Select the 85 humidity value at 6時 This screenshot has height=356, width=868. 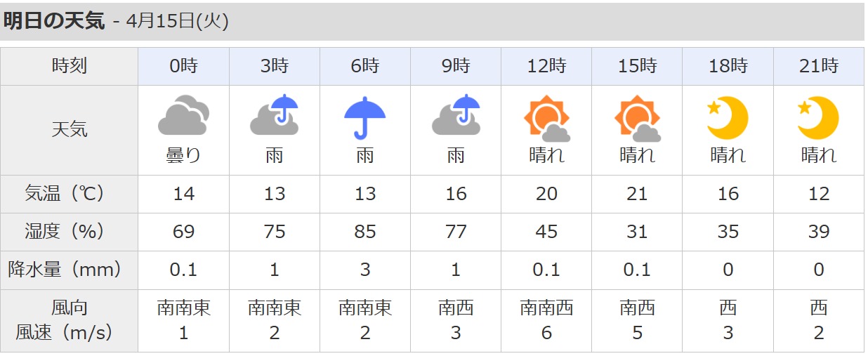pyautogui.click(x=365, y=232)
